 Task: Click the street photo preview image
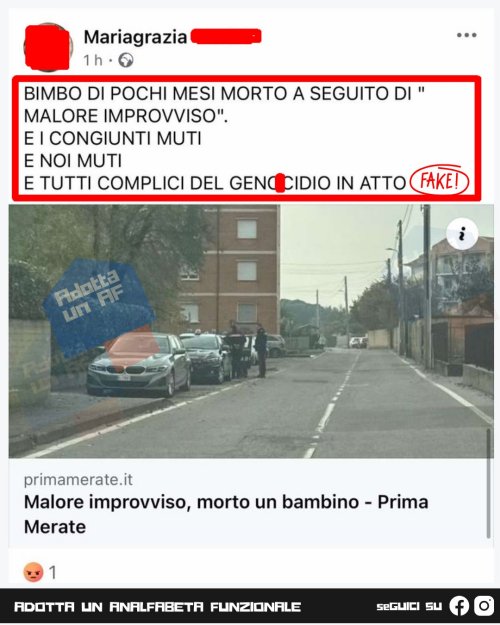click(251, 331)
